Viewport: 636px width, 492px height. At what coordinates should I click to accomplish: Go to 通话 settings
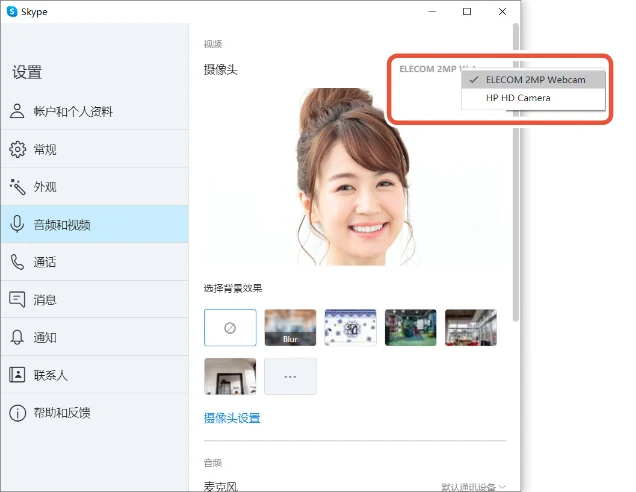pyautogui.click(x=95, y=262)
